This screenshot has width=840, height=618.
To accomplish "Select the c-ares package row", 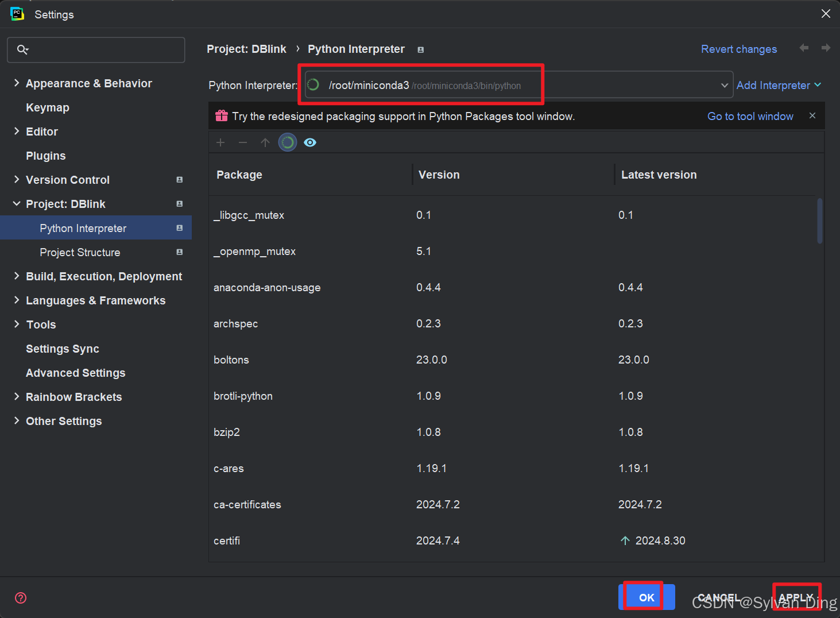I will (513, 468).
